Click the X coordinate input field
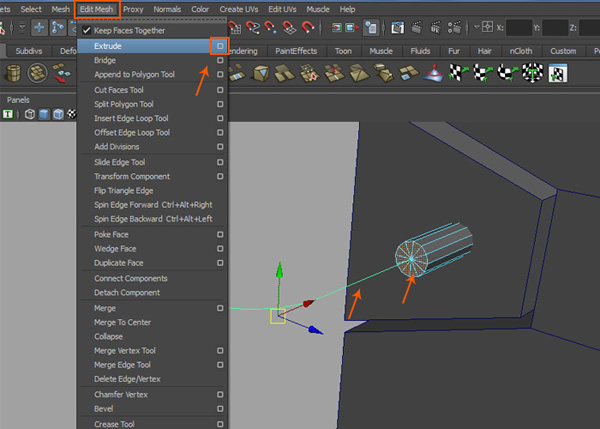 click(519, 28)
